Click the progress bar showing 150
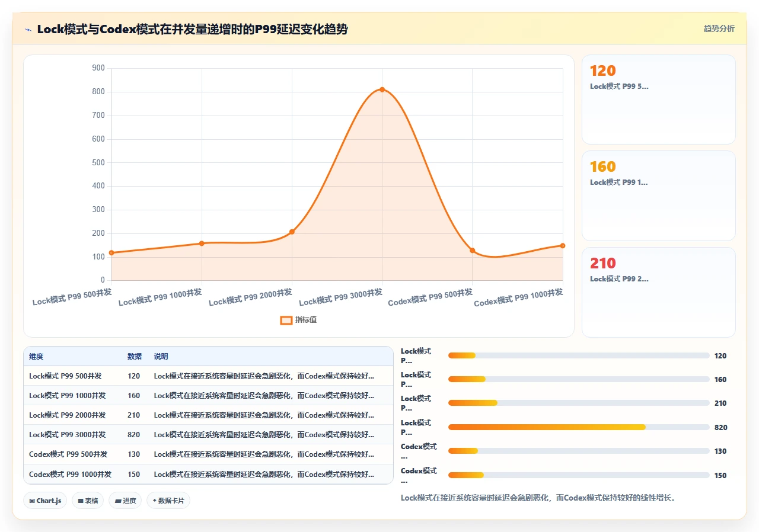The image size is (759, 532). pos(579,475)
